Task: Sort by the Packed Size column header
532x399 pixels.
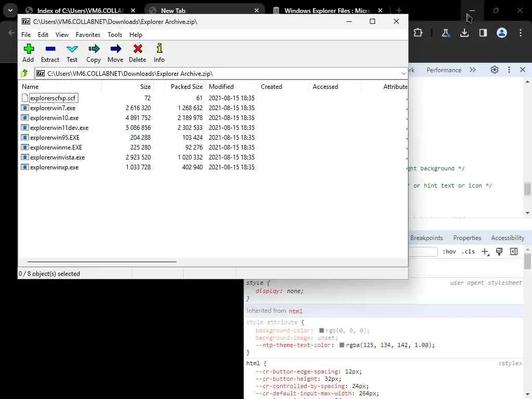Action: pyautogui.click(x=179, y=87)
